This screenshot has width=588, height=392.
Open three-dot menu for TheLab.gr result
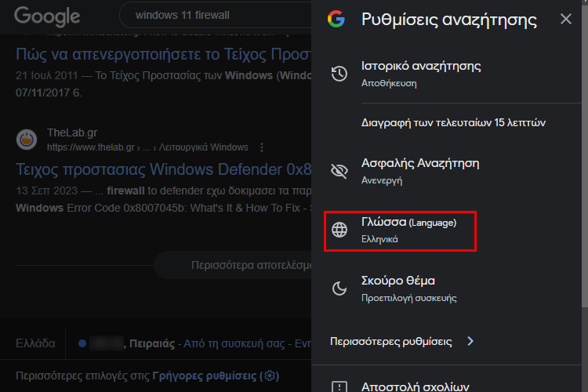(262, 147)
